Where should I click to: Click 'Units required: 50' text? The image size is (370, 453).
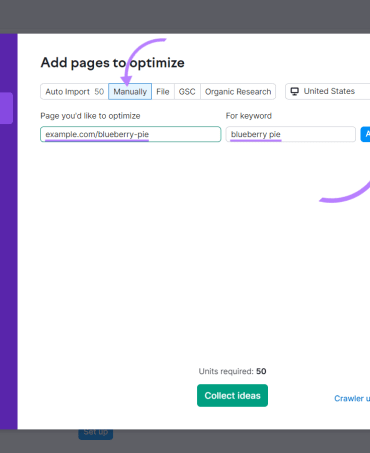pos(232,371)
